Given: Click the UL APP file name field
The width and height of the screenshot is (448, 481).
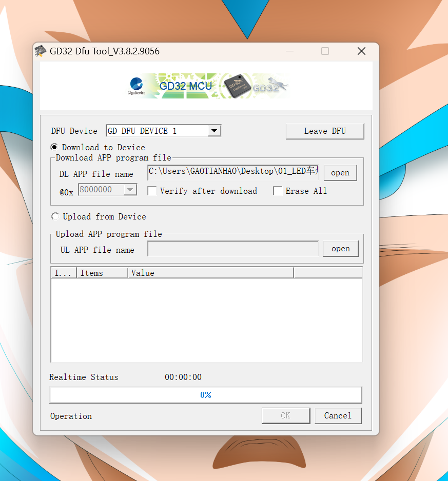Looking at the screenshot, I should tap(233, 249).
